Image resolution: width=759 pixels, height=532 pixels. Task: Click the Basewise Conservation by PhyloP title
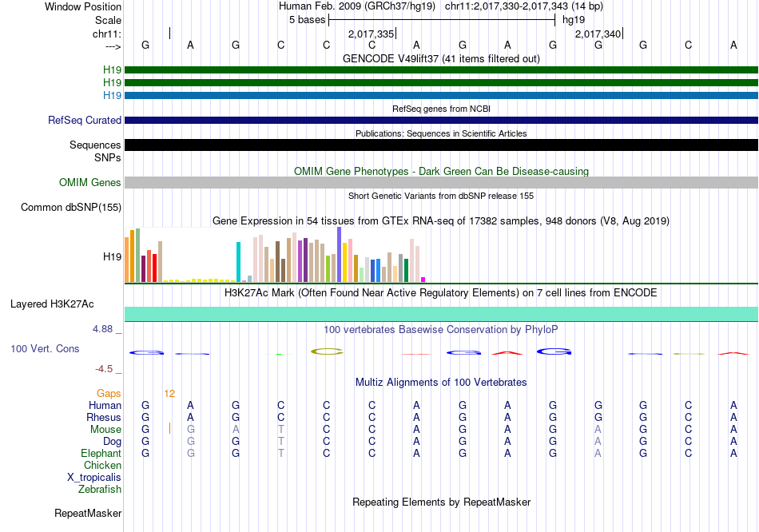coord(441,330)
